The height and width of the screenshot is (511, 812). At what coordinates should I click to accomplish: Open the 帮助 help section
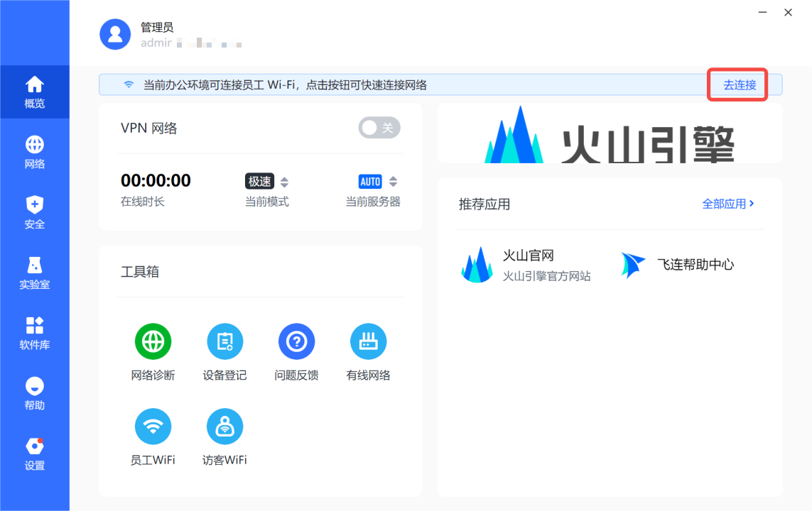[x=35, y=394]
